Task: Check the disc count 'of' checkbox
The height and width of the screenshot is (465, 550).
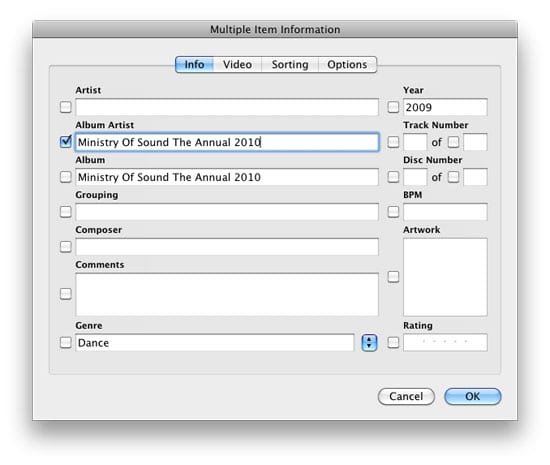Action: (x=454, y=177)
